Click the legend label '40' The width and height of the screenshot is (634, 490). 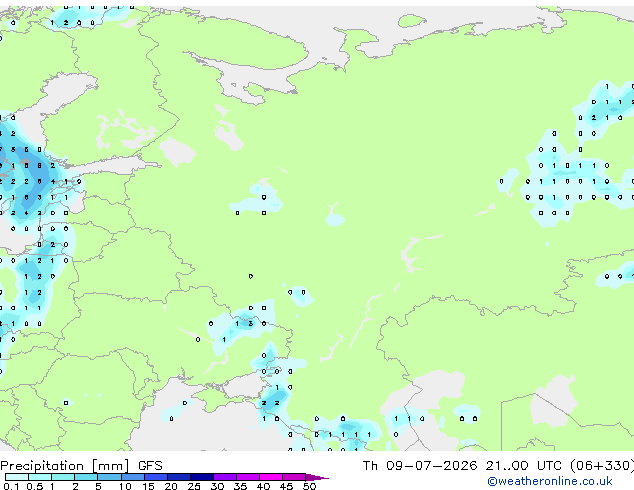(x=264, y=486)
